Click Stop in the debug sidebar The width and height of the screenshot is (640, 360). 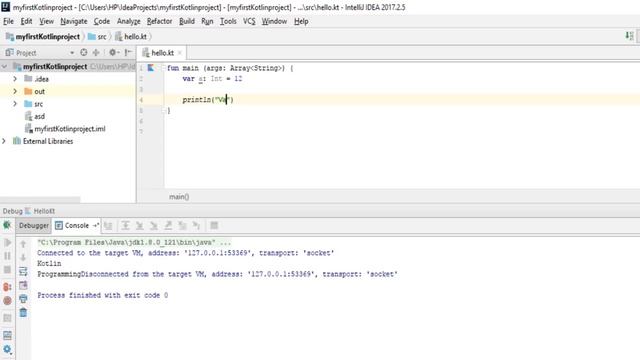[7, 270]
